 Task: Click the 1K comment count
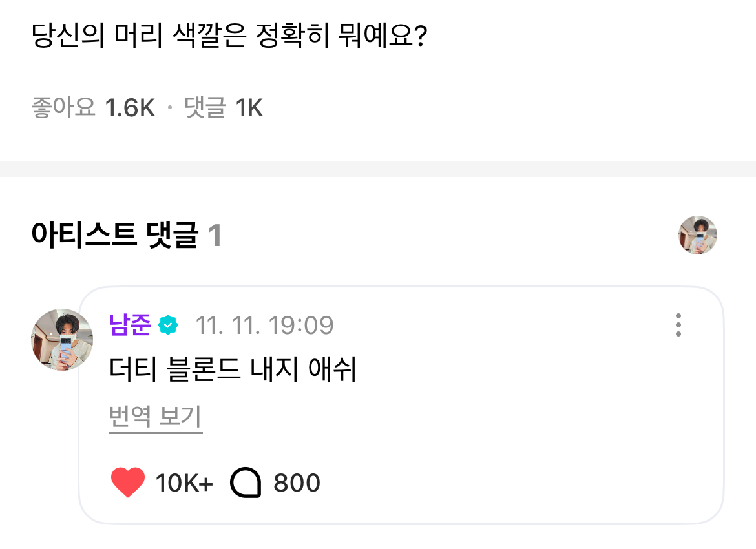(249, 108)
